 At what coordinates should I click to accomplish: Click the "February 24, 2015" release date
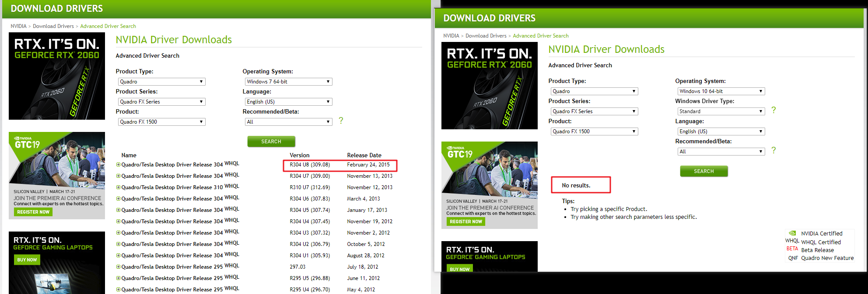point(368,165)
